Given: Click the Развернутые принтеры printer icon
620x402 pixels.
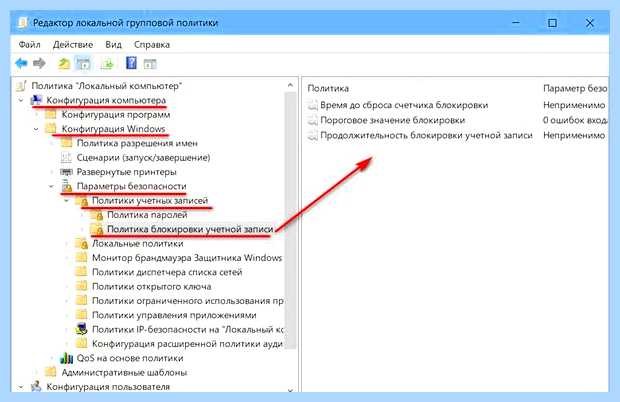Looking at the screenshot, I should [66, 172].
